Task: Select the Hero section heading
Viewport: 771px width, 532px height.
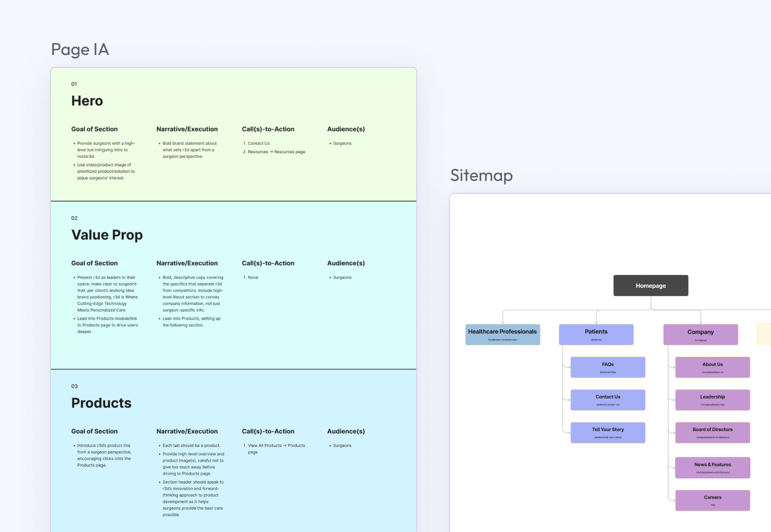Action: [x=87, y=101]
